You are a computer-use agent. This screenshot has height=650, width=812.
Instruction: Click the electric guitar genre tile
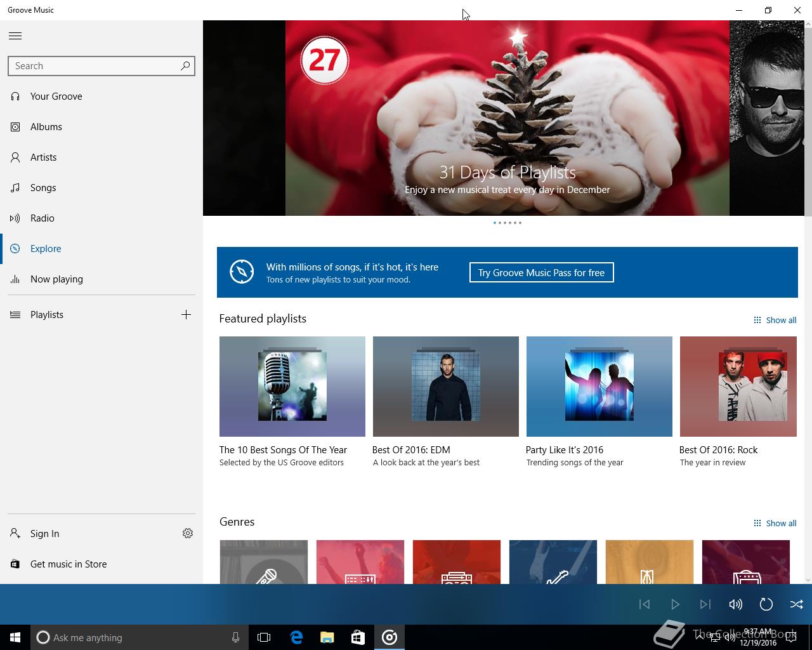(x=553, y=562)
